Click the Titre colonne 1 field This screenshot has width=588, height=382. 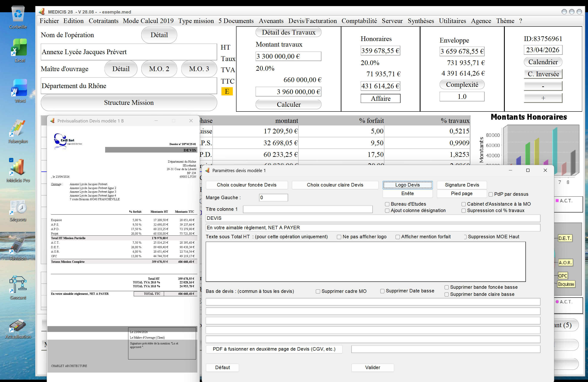pyautogui.click(x=308, y=209)
